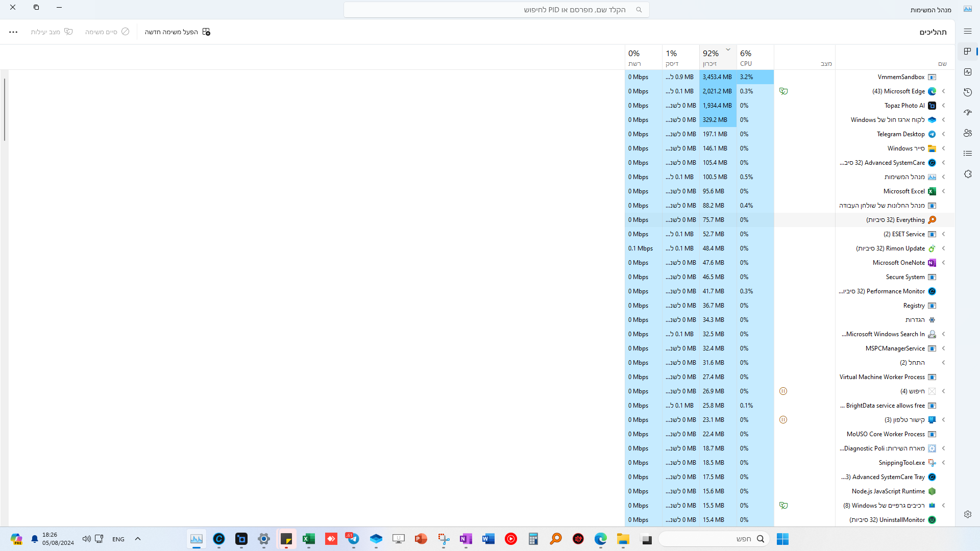
Task: Expand the Microsoft Excel process group
Action: click(x=943, y=191)
